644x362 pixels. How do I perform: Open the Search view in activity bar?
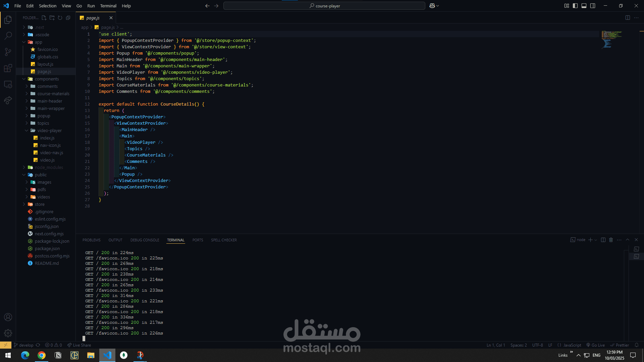(x=8, y=36)
